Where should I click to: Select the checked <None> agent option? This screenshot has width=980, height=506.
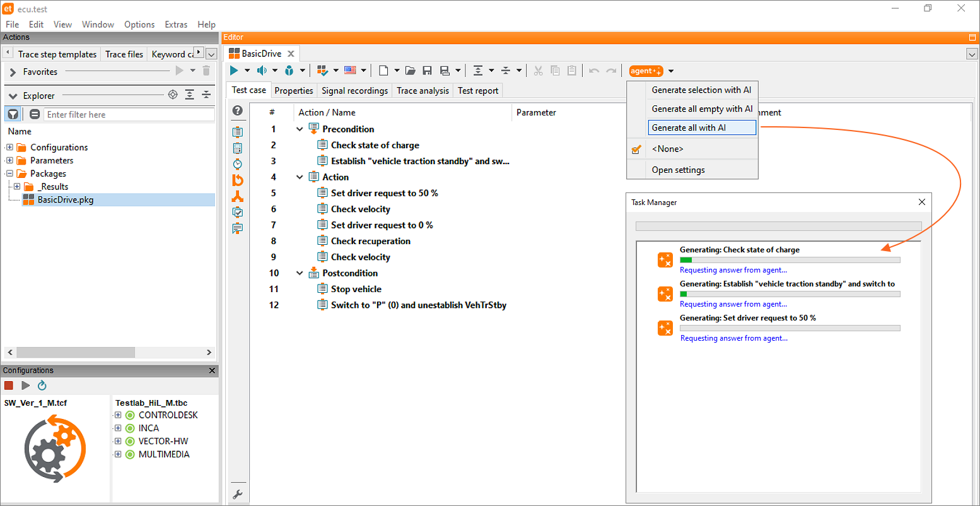(667, 149)
